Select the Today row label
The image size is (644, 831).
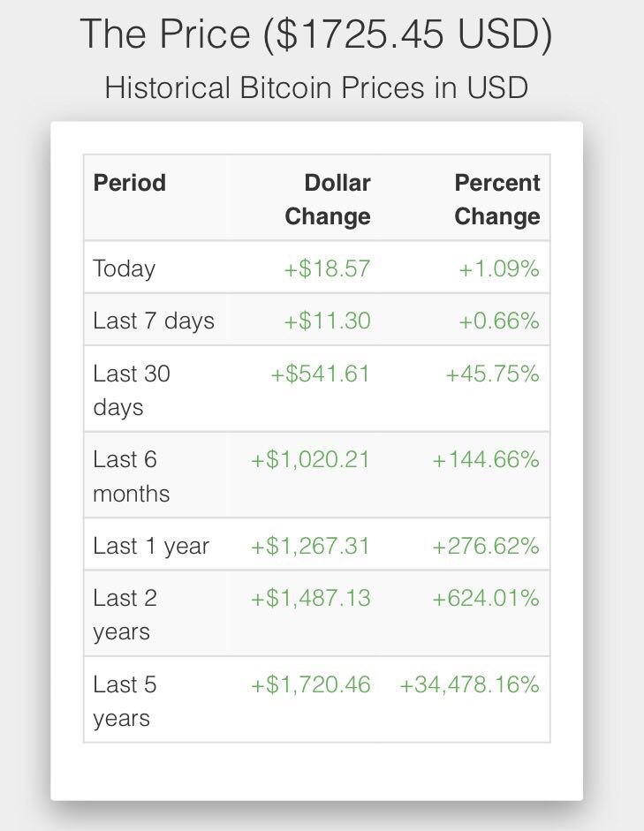125,268
